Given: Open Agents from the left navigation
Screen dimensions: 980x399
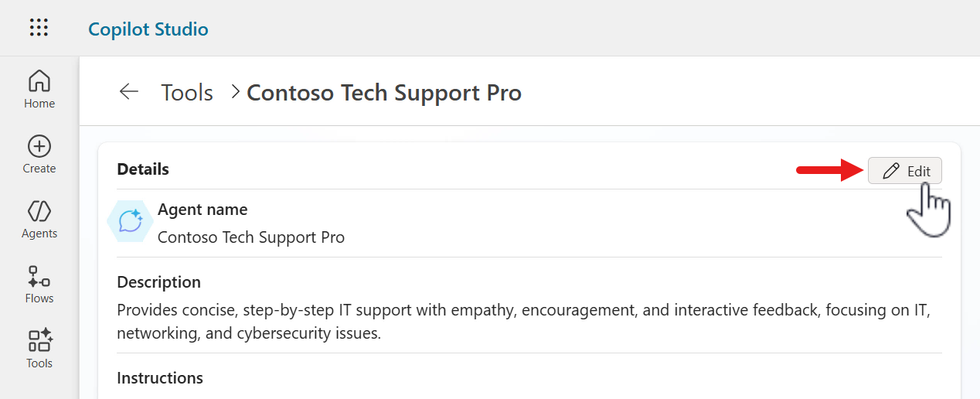Looking at the screenshot, I should point(39,211).
